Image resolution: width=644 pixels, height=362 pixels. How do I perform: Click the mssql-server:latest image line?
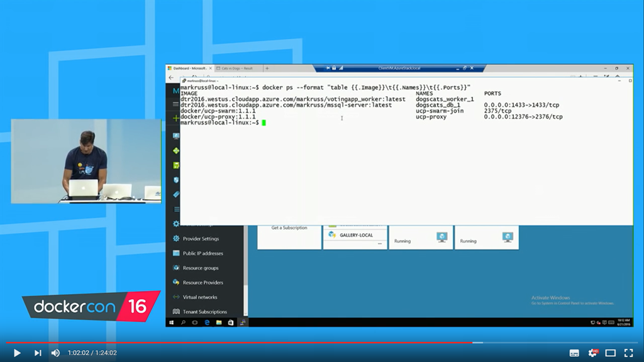(286, 105)
